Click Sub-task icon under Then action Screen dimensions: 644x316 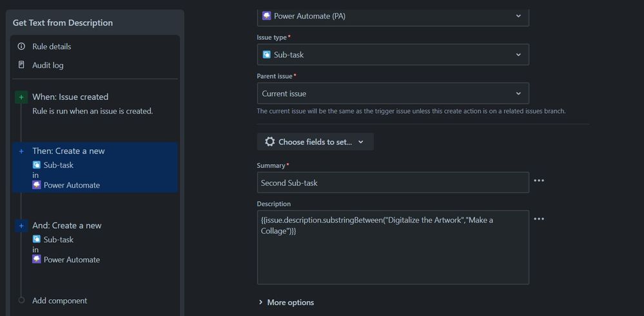click(37, 165)
